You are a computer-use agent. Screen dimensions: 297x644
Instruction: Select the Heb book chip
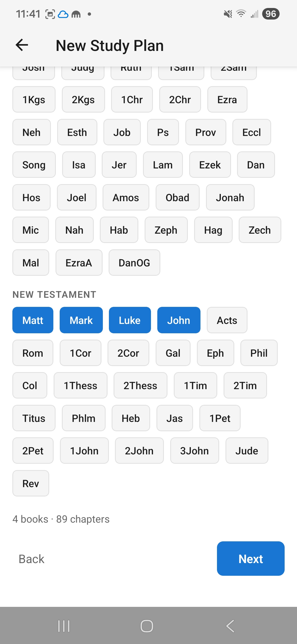tap(131, 418)
